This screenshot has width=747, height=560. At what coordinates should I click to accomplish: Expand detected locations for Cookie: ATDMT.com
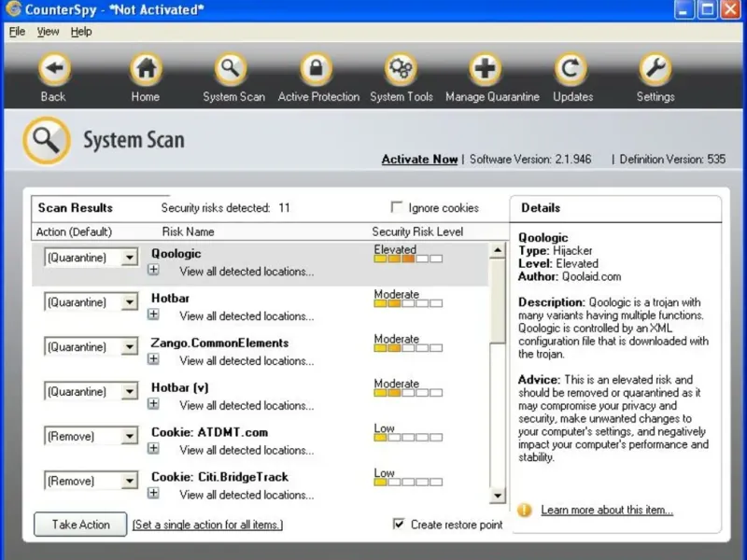153,449
